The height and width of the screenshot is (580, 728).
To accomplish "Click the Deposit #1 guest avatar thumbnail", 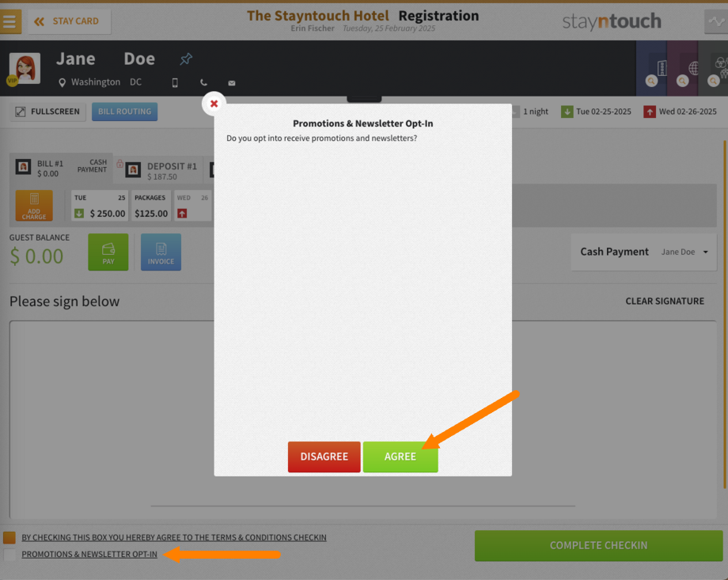I will [x=133, y=170].
